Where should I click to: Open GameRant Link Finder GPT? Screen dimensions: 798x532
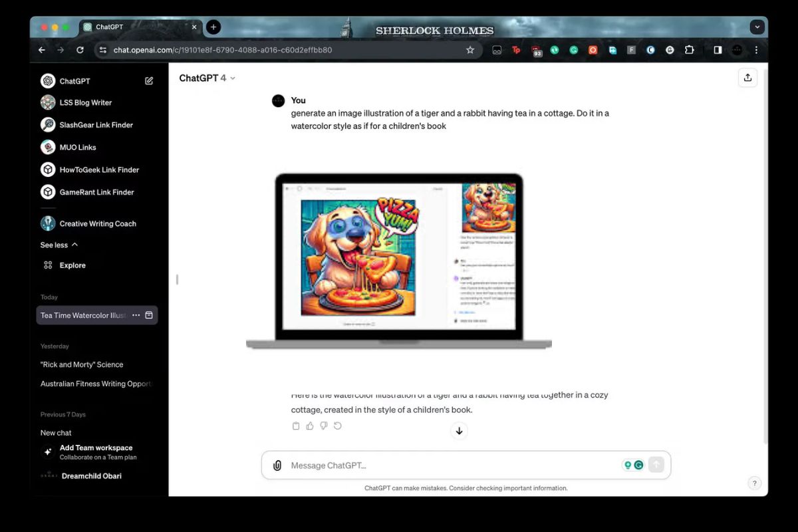coord(97,192)
